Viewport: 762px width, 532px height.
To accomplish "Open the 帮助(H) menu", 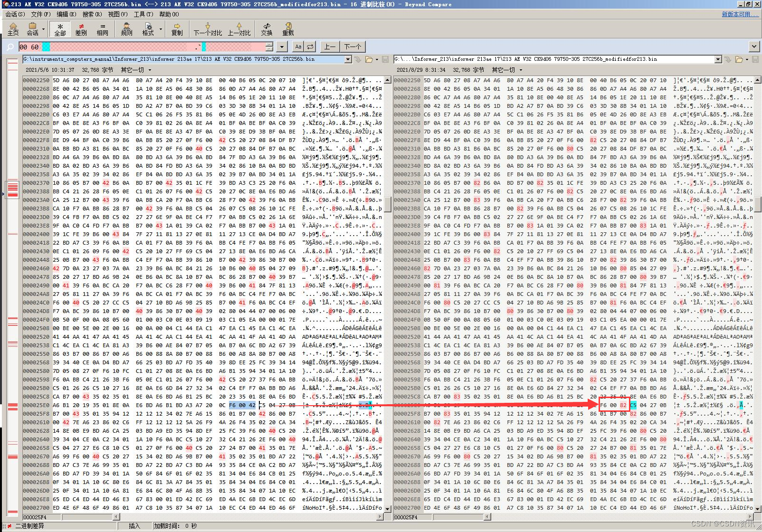I will coord(169,14).
